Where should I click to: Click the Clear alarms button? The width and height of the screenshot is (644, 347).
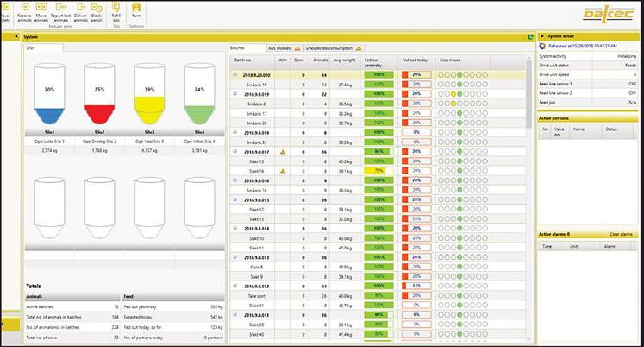[621, 234]
